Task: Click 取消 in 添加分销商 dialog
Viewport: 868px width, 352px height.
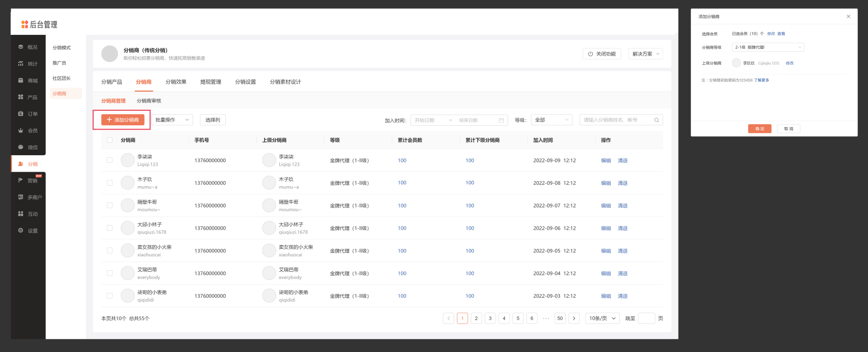Action: [789, 129]
